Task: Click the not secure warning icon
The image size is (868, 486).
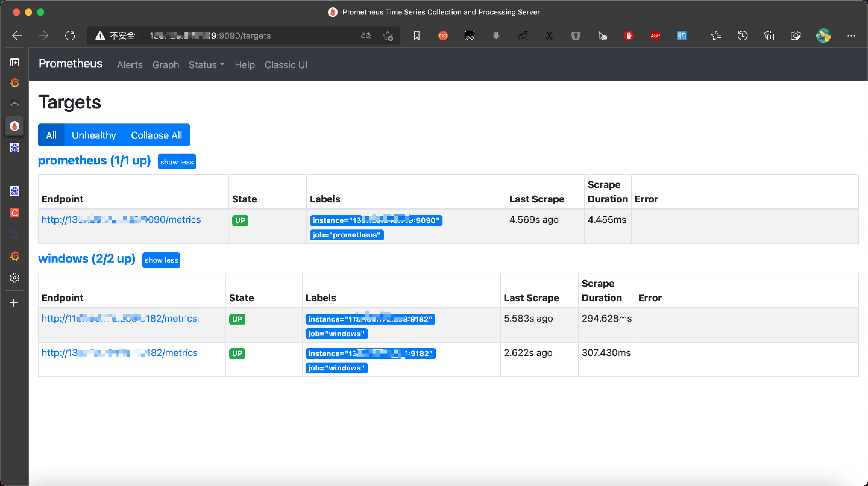Action: (100, 36)
